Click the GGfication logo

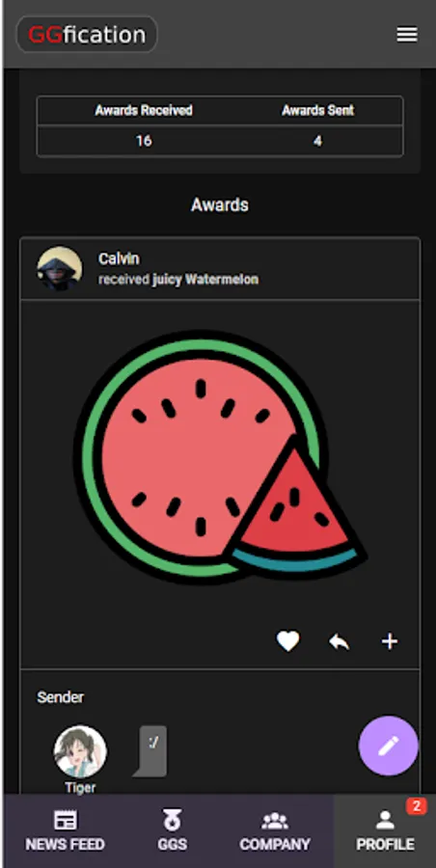click(87, 35)
